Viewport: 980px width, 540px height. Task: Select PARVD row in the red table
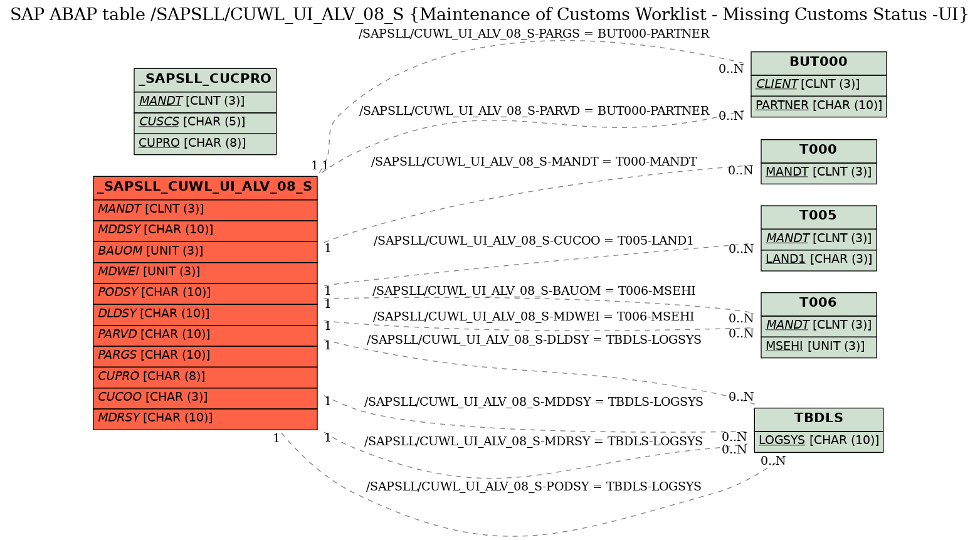[205, 335]
